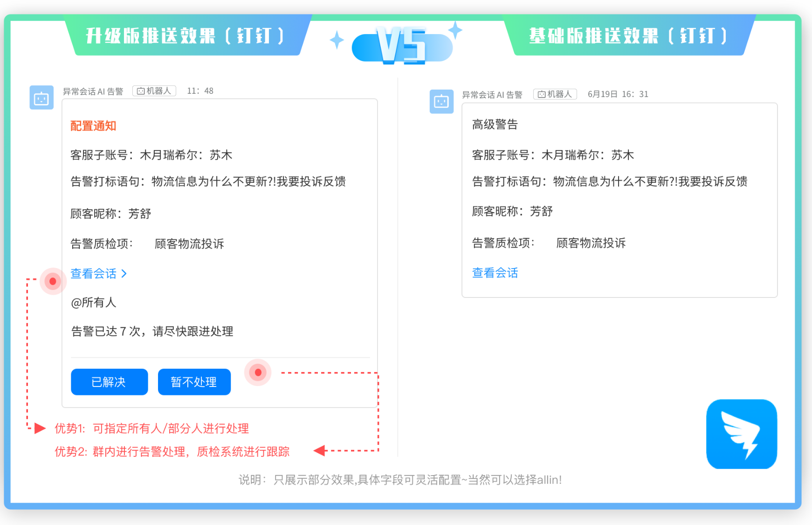The image size is (812, 525).
Task: Click the 机器人 tag beside time 11:48
Action: (154, 91)
